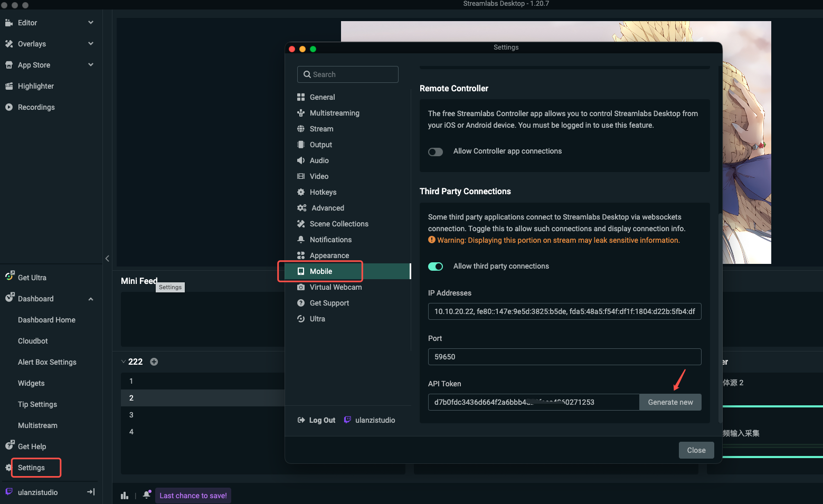823x504 pixels.
Task: Click the Get Ultra icon
Action: pos(10,276)
